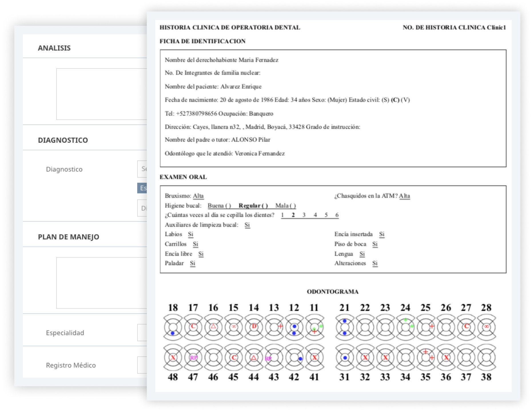Click the tooth 15 diagram in the odontogram
The width and height of the screenshot is (532, 412).
coord(234,327)
